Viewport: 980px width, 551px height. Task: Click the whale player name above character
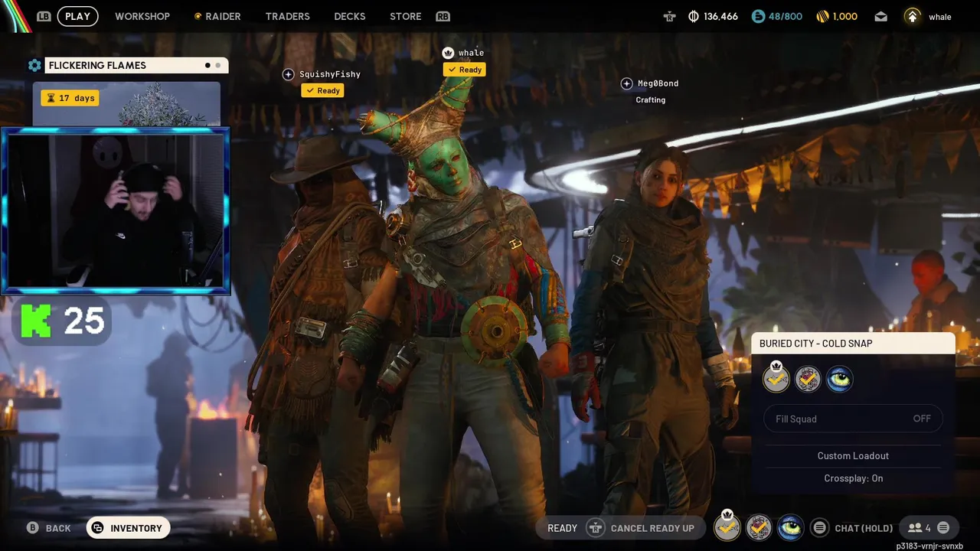coord(471,53)
